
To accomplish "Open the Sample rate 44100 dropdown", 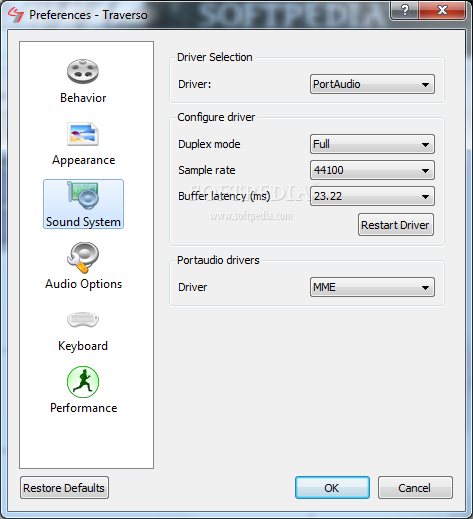I will pos(372,170).
